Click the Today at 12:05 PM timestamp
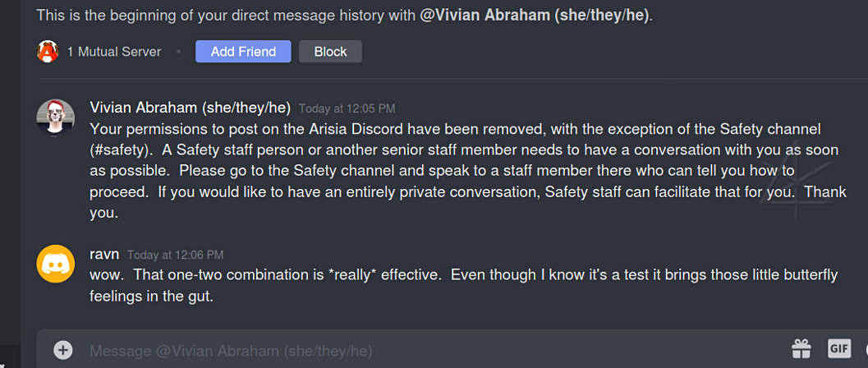 pos(347,108)
